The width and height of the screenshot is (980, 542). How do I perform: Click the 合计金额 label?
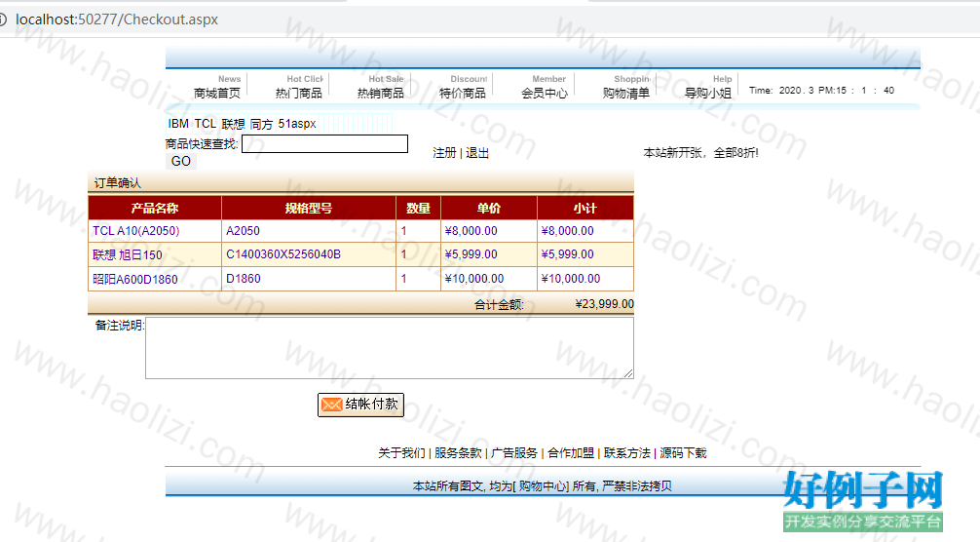point(499,305)
